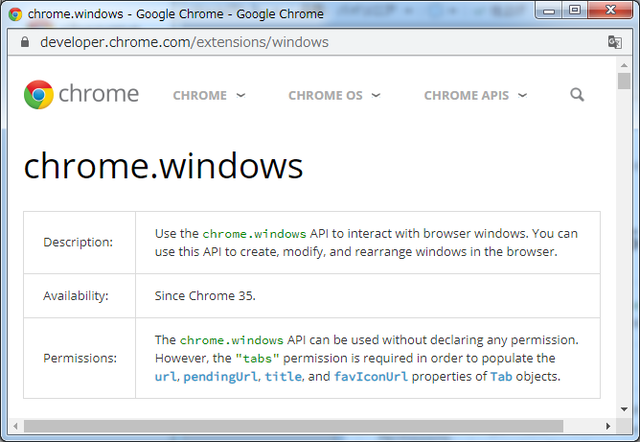The width and height of the screenshot is (640, 442).
Task: Click the Description: row label
Action: pos(78,242)
